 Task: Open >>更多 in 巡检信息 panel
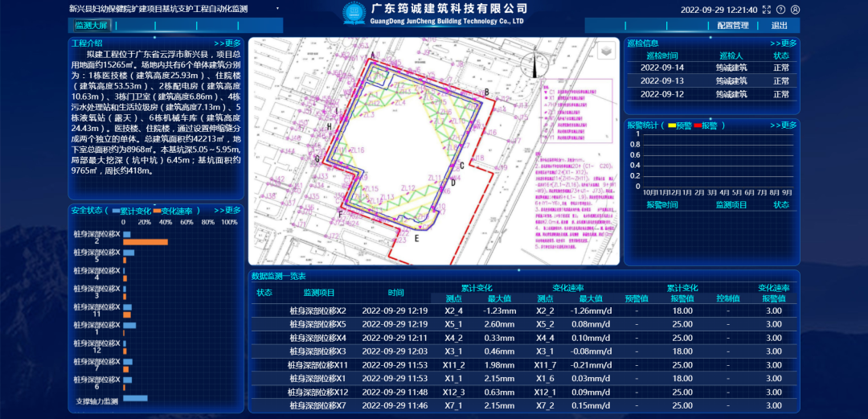coord(784,43)
